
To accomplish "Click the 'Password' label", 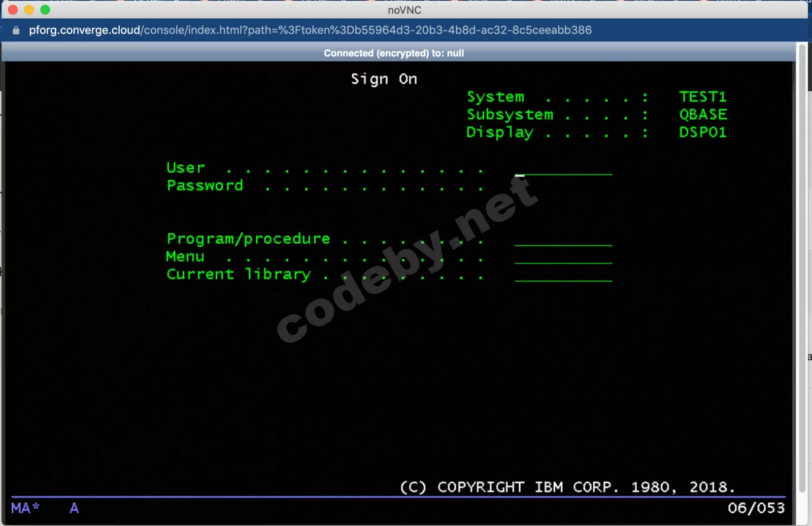I will (205, 185).
